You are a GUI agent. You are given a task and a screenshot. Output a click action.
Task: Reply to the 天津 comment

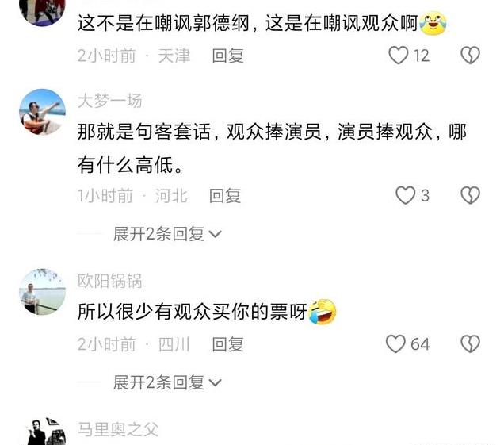tap(227, 56)
